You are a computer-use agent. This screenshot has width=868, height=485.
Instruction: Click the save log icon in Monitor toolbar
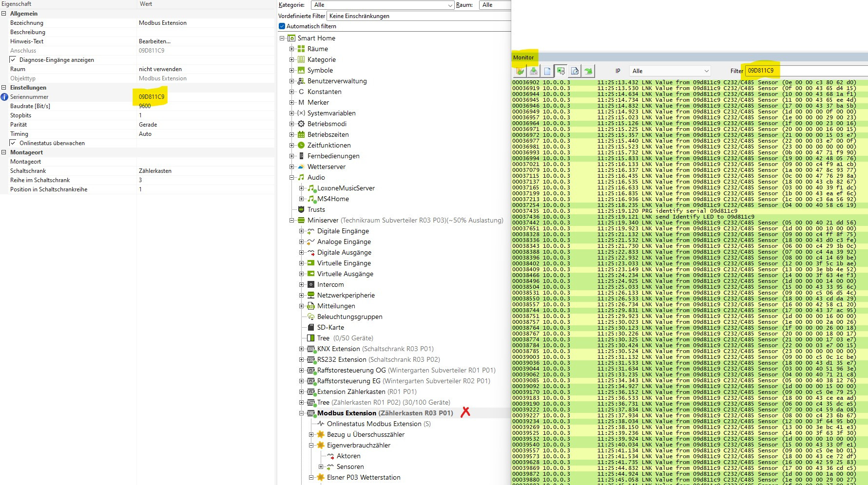tap(534, 71)
